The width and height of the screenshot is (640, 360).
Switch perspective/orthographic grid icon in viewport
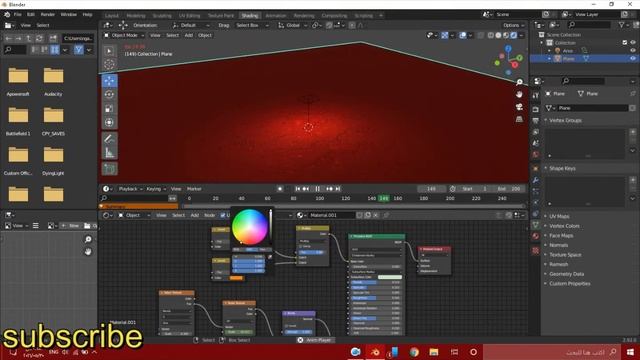[x=519, y=119]
